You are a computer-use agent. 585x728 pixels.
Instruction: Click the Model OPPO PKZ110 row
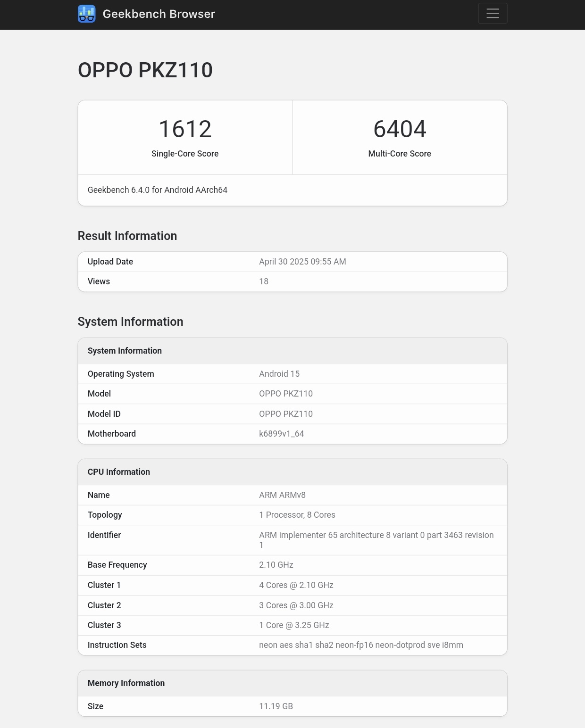292,394
